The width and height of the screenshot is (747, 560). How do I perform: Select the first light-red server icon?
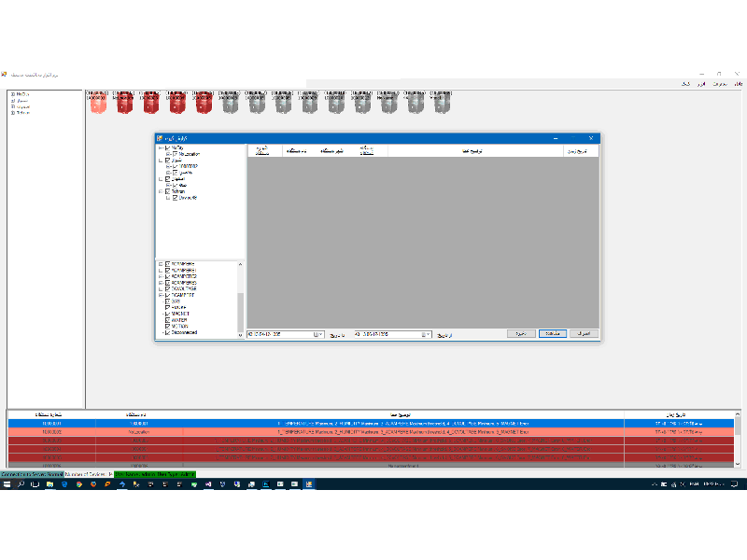98,105
